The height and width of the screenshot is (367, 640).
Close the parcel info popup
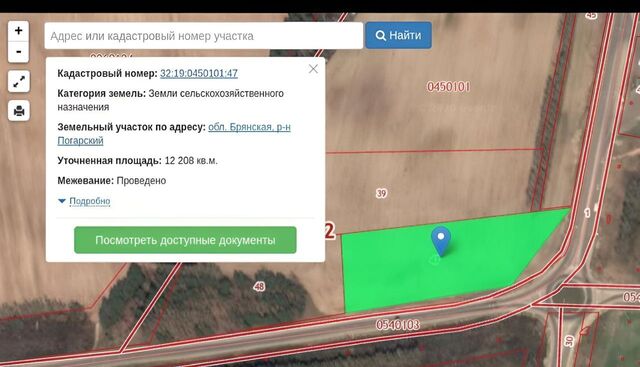313,69
